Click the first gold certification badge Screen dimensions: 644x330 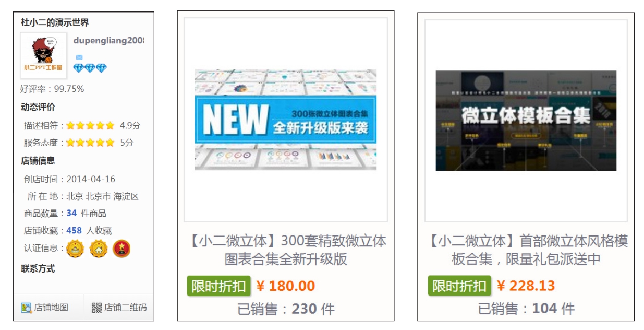point(75,249)
